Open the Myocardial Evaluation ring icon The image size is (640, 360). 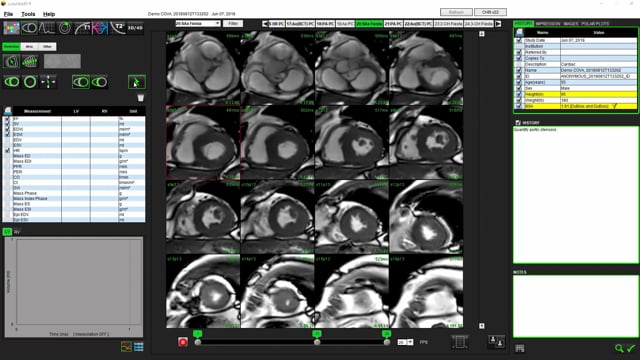tap(64, 28)
